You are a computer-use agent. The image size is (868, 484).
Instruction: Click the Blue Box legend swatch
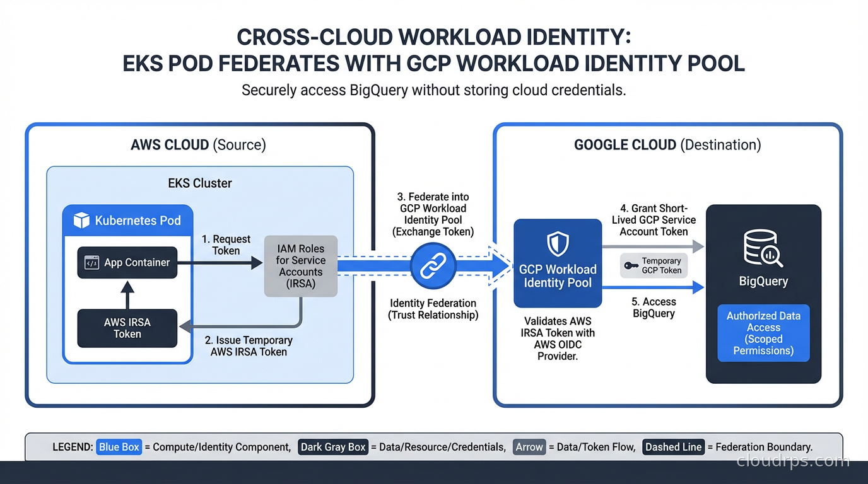(119, 447)
